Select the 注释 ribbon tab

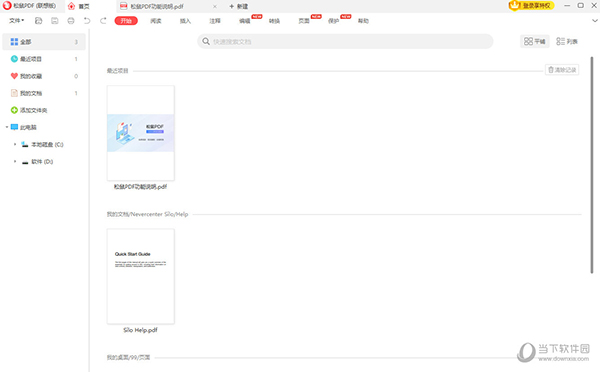pos(215,21)
